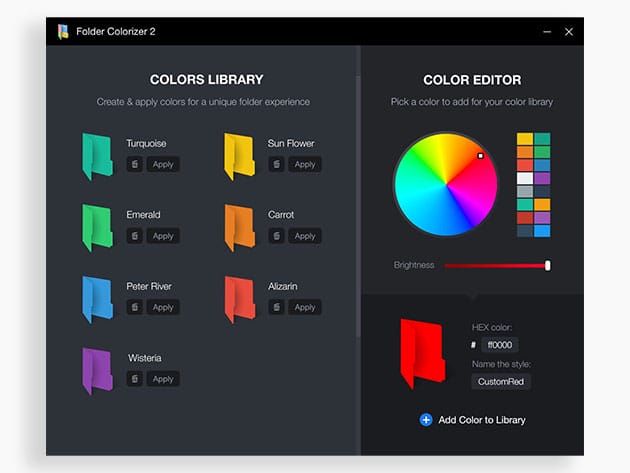The height and width of the screenshot is (473, 630).
Task: Remove the Peter River folder color
Action: (x=134, y=307)
